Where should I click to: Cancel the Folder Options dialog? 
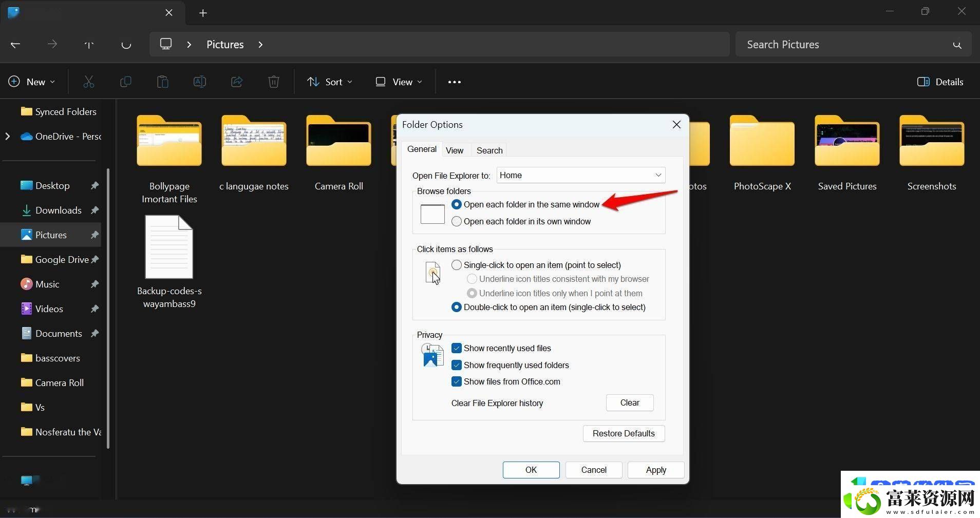click(x=594, y=470)
